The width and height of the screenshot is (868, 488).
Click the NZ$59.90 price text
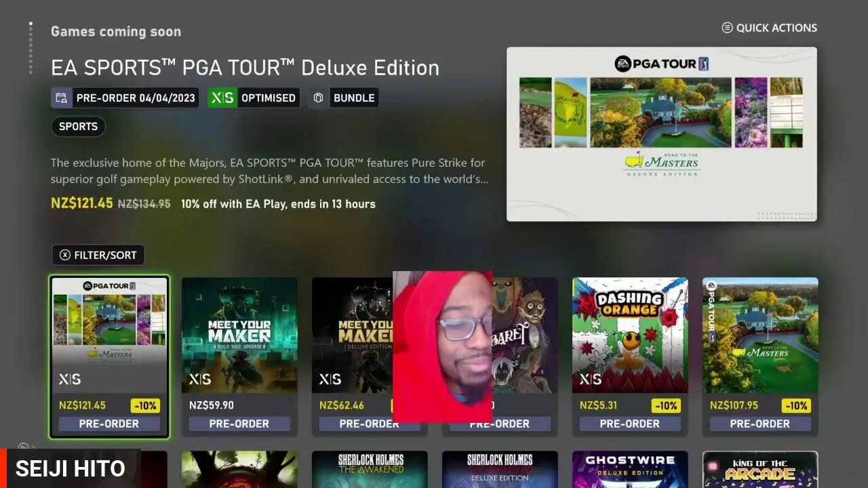click(212, 405)
